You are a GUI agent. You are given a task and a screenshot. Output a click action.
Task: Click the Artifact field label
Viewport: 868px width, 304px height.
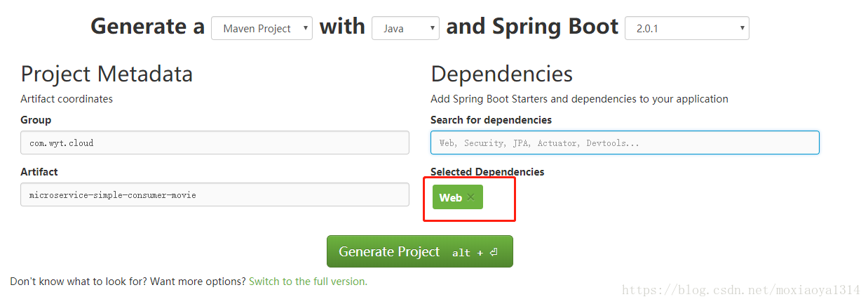coord(39,172)
